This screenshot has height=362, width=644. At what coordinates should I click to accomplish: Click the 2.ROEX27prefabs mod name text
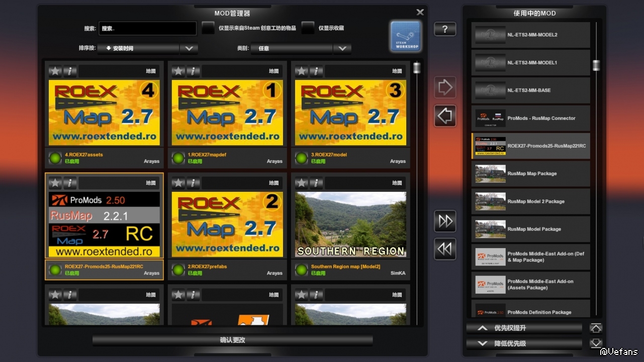click(208, 267)
